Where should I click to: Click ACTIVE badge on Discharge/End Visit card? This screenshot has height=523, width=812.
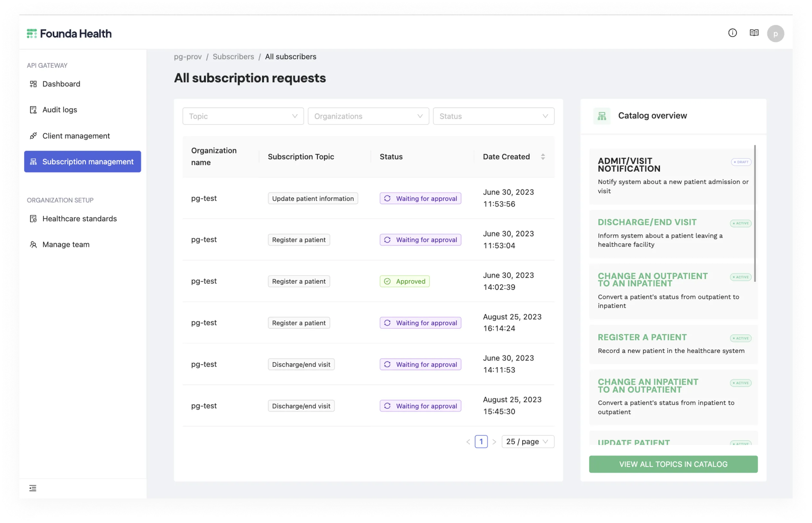click(741, 223)
